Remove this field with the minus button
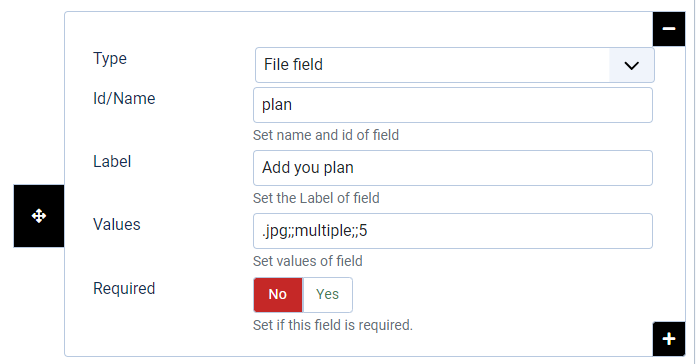The image size is (696, 364). click(669, 29)
